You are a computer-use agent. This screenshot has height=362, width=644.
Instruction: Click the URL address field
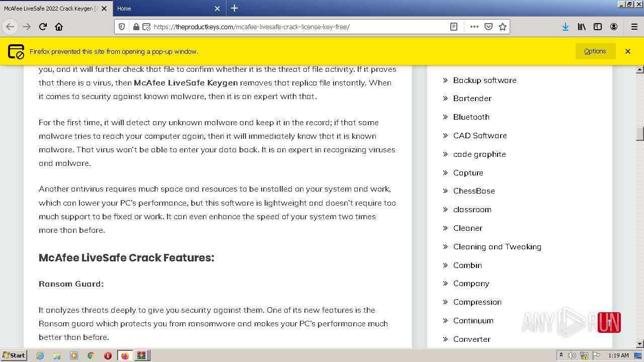299,27
